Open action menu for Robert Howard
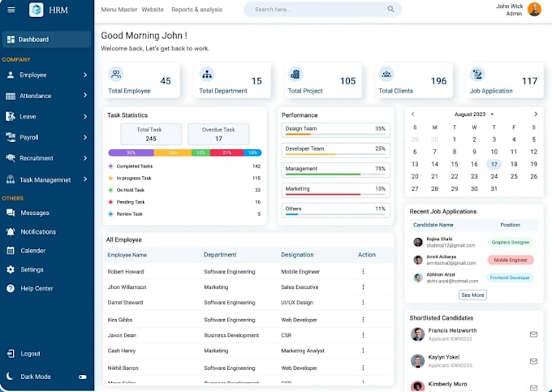 tap(363, 272)
